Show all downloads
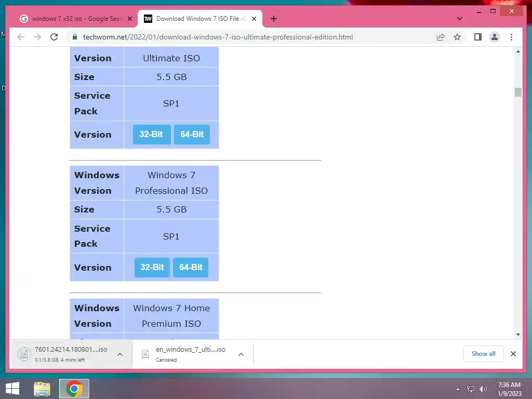The width and height of the screenshot is (532, 399). pos(484,354)
